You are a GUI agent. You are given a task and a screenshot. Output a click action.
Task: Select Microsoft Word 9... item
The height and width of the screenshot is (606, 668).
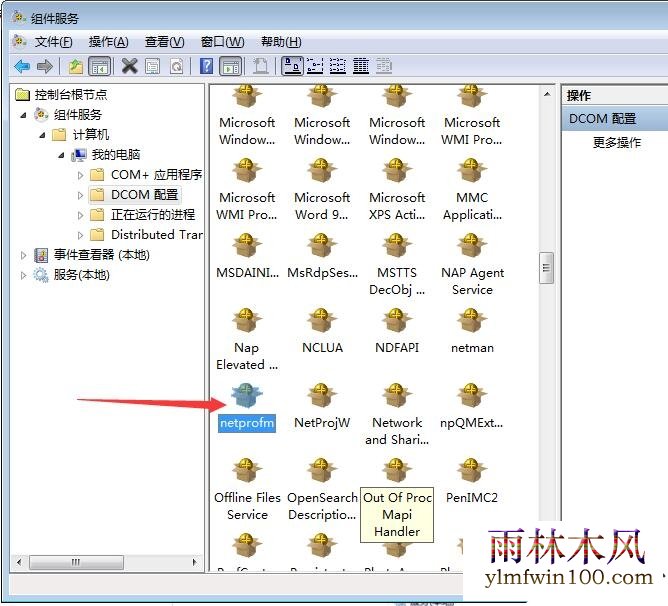click(x=322, y=190)
